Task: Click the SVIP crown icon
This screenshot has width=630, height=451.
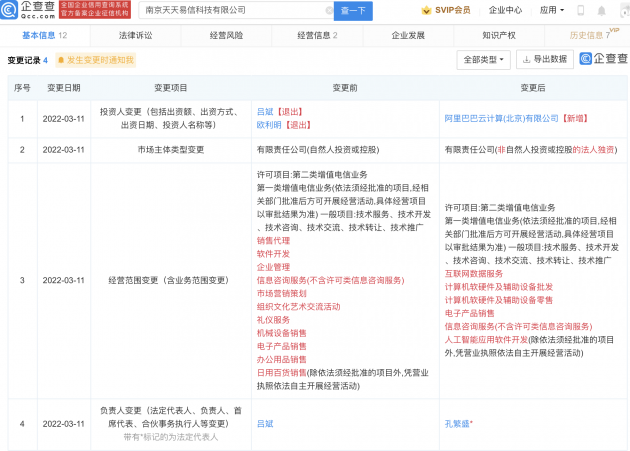Action: [426, 10]
